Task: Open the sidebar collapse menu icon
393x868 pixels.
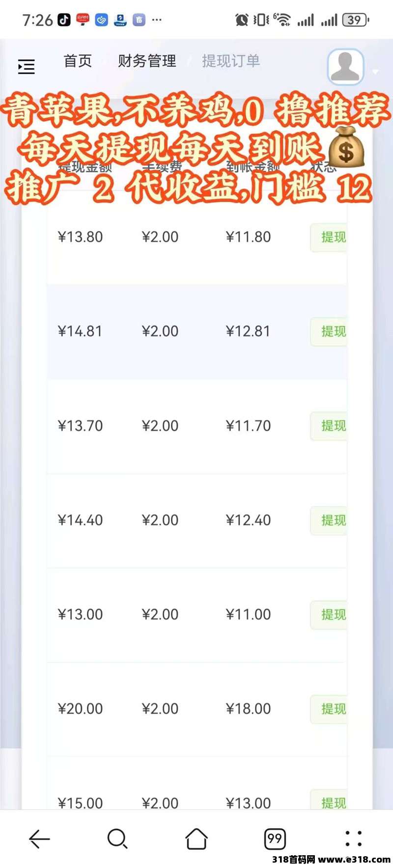Action: pos(27,66)
